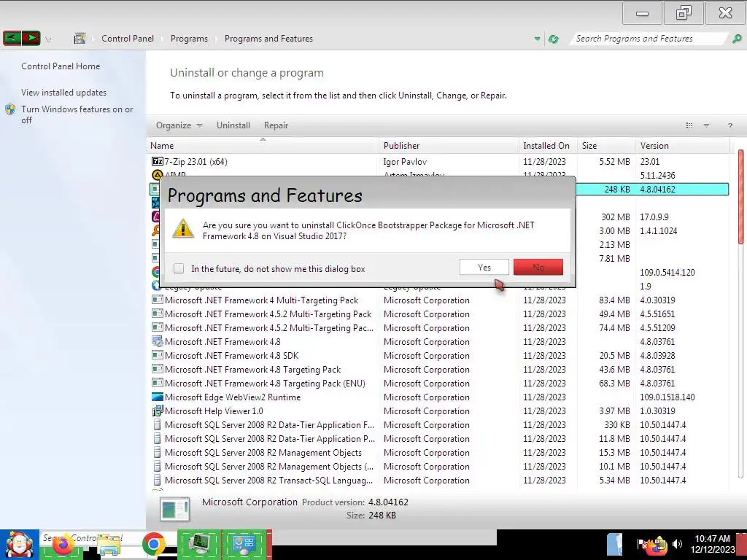The height and width of the screenshot is (560, 747).
Task: Click the green computer monitor taskbar icon
Action: [200, 545]
